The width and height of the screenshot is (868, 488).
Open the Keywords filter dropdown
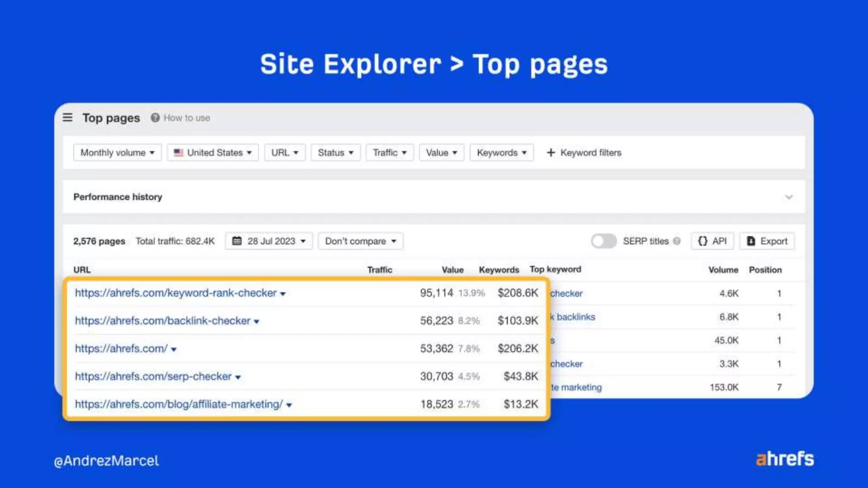pyautogui.click(x=501, y=152)
